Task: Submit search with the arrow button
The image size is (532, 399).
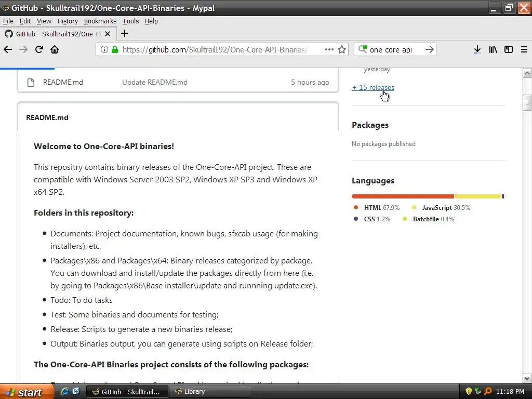Action: click(x=430, y=49)
